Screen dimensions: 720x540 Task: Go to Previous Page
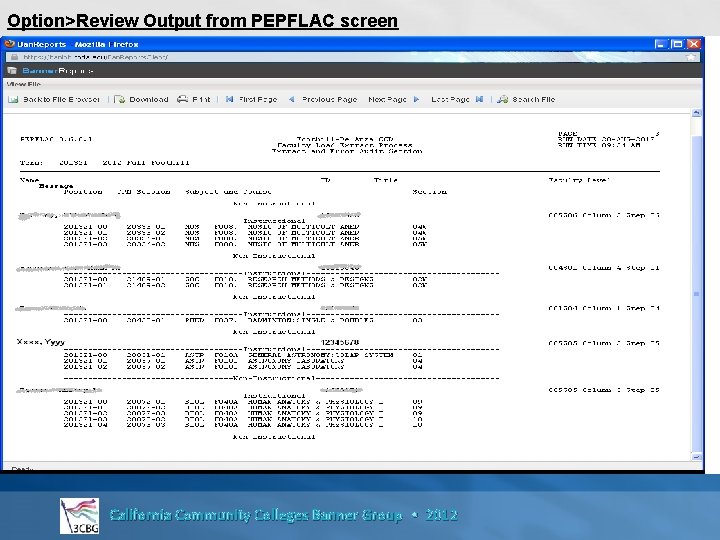pyautogui.click(x=322, y=99)
